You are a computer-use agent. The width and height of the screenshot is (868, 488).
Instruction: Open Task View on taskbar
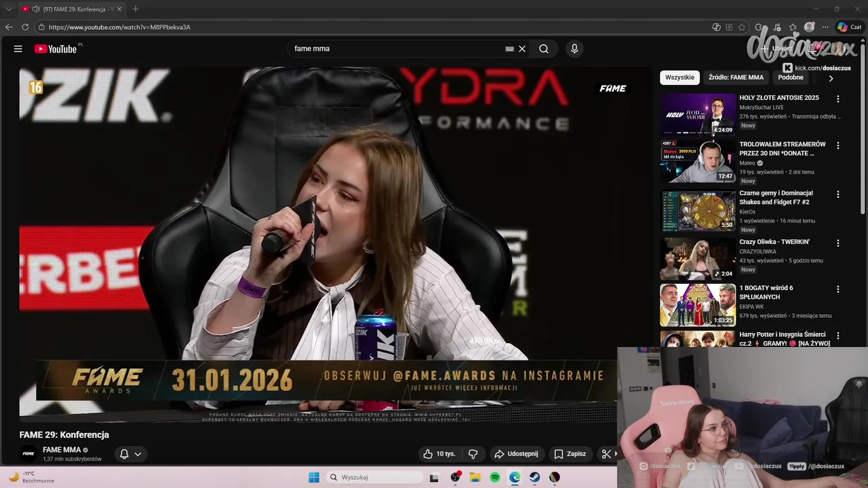[x=434, y=477]
